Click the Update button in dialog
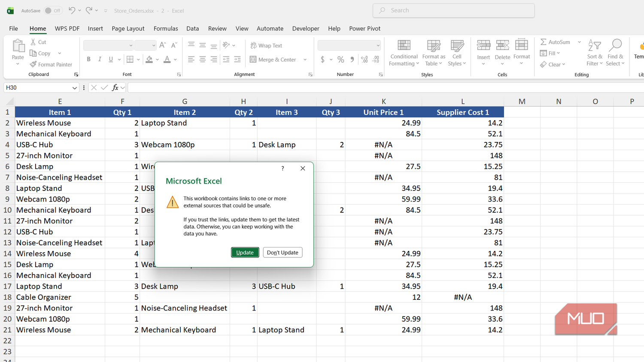The height and width of the screenshot is (362, 644). click(x=245, y=253)
